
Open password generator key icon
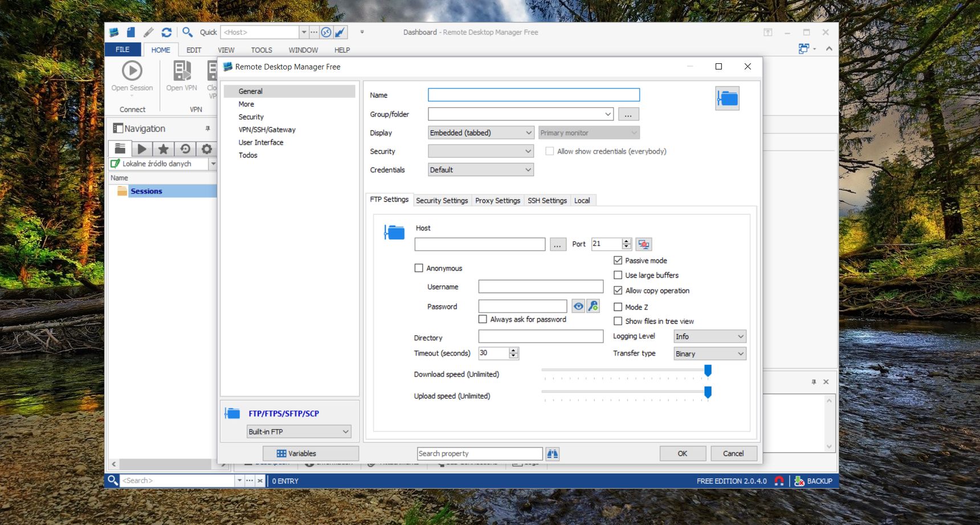pos(593,306)
